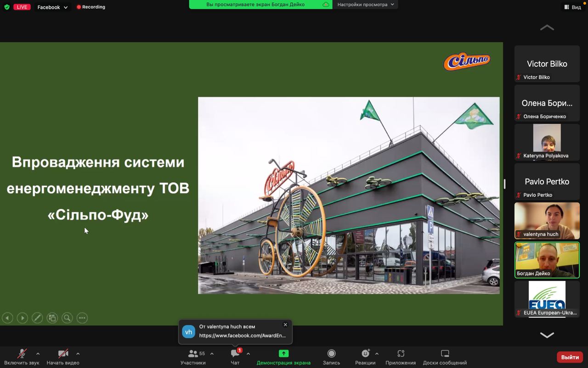The width and height of the screenshot is (588, 368).
Task: Click muted mic icon on Victor Bilko tile
Action: [x=519, y=77]
